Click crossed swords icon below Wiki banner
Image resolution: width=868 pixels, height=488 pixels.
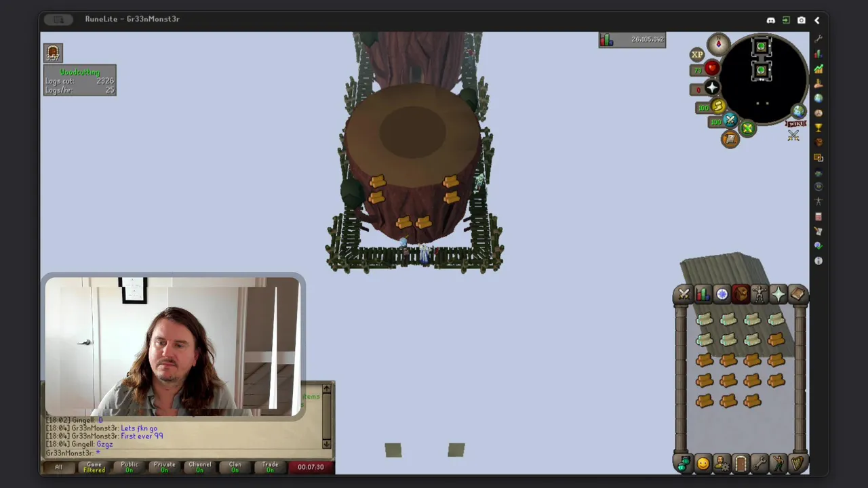click(x=793, y=136)
